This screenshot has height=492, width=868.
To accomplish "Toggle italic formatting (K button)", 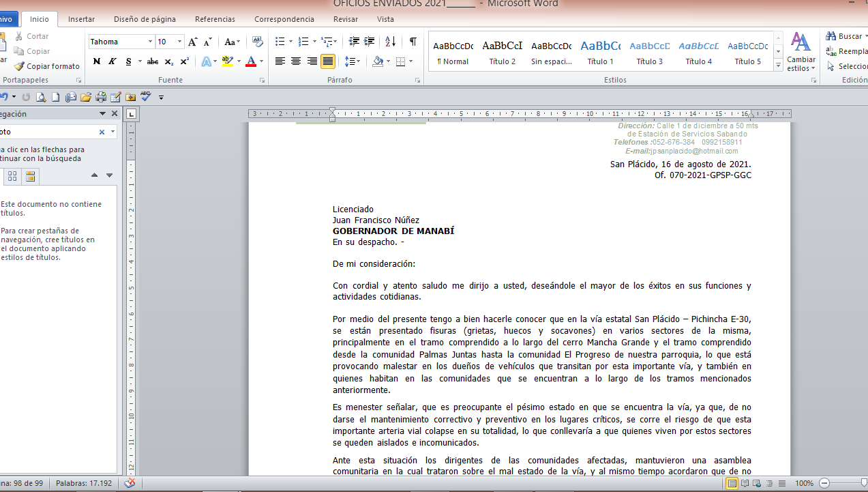I will click(x=113, y=61).
